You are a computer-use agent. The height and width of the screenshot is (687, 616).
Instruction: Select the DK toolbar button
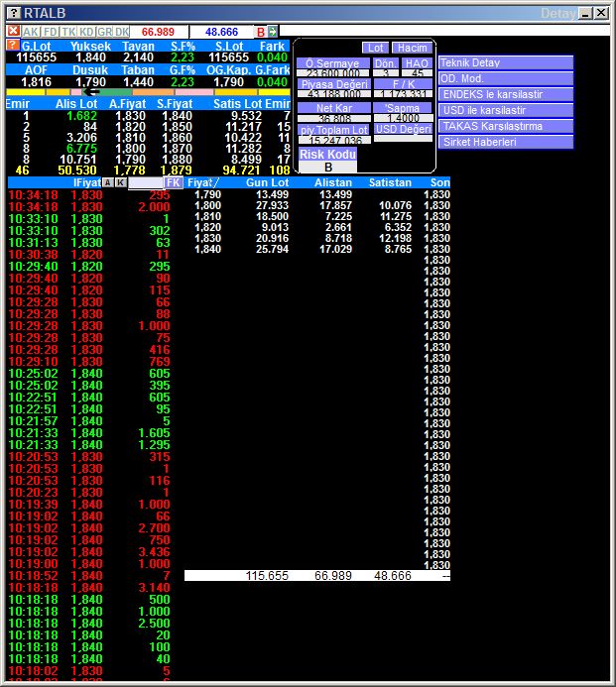tap(121, 32)
